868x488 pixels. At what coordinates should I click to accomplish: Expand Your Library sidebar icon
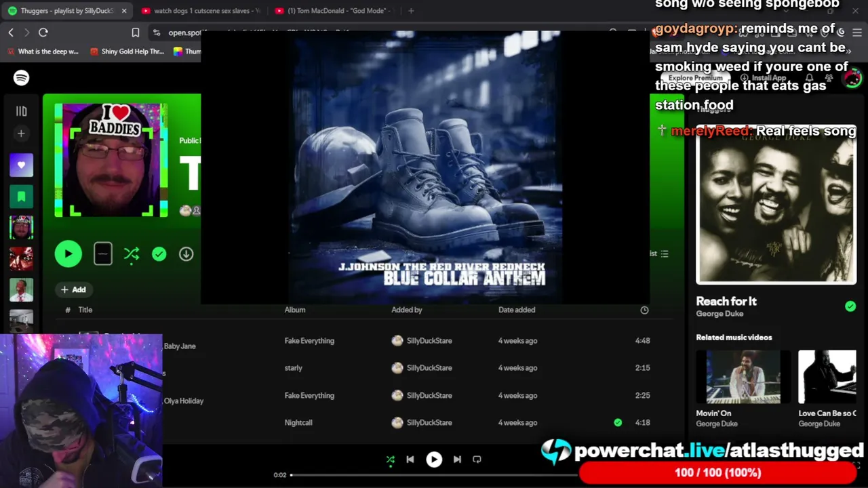point(21,111)
